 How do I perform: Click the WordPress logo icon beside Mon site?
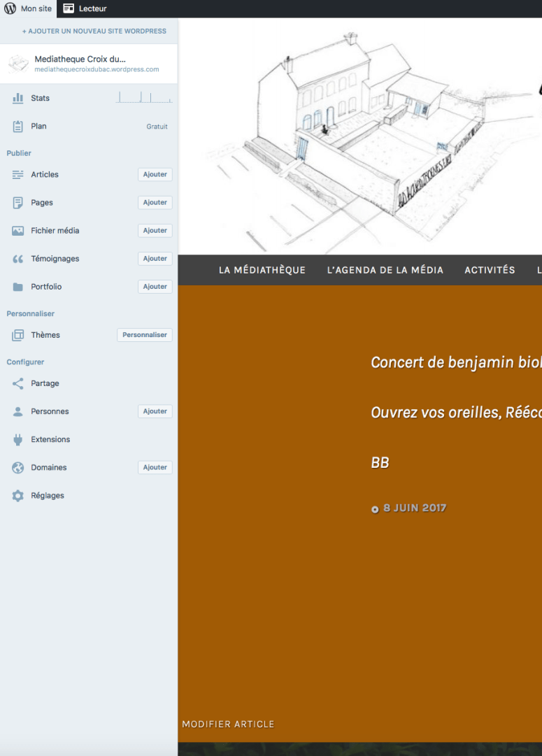[x=10, y=8]
